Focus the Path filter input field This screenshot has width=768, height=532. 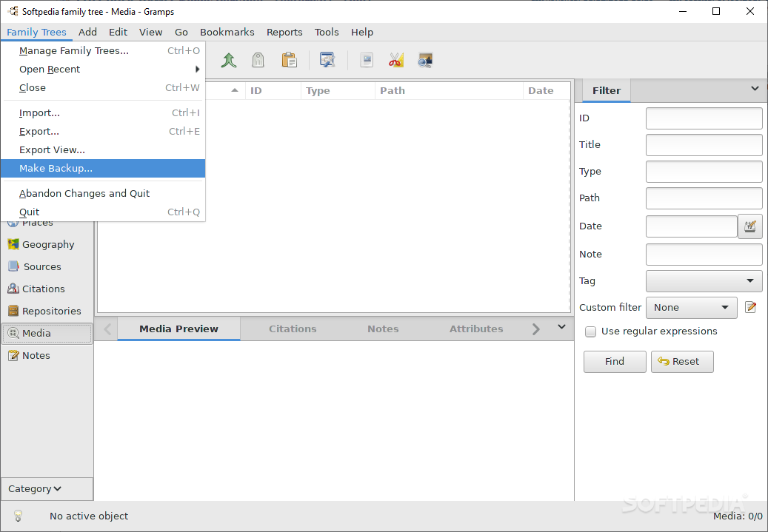pos(704,198)
